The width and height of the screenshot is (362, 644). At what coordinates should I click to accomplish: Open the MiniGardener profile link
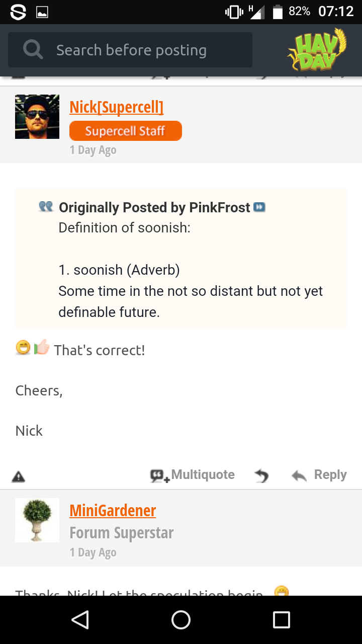113,510
